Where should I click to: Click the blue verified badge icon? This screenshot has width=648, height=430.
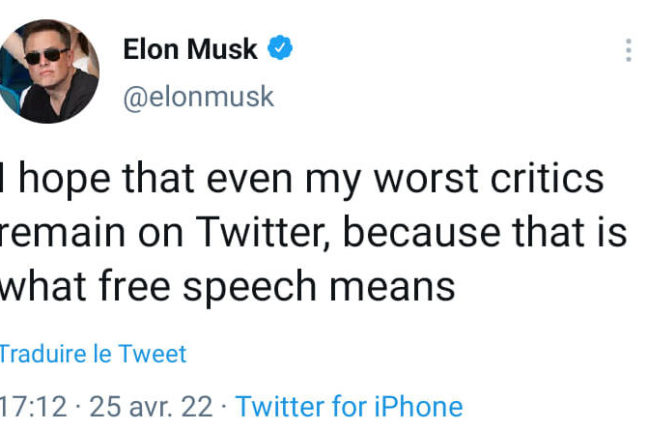tap(281, 48)
